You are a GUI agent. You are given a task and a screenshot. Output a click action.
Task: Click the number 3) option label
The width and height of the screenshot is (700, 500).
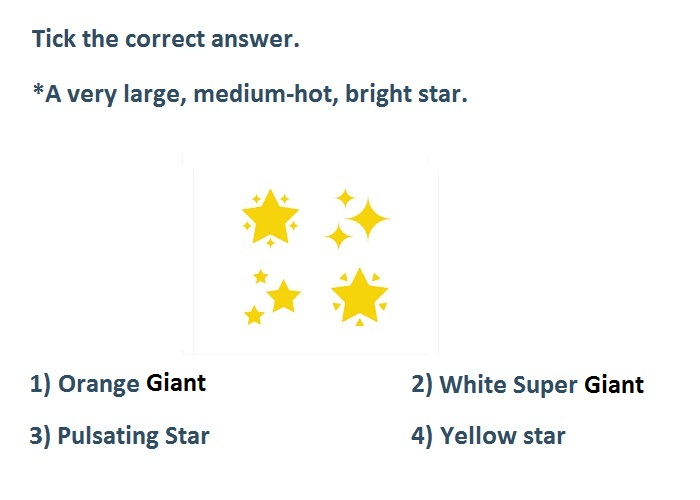coord(40,436)
